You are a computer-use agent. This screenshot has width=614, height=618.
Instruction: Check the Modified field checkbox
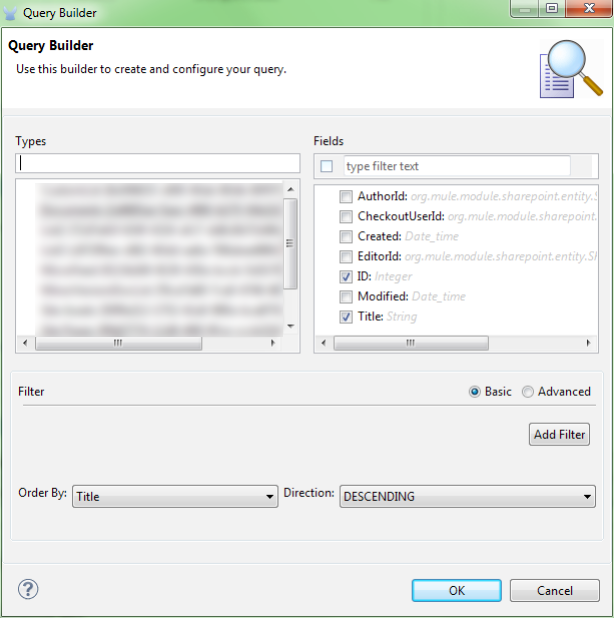tap(346, 296)
